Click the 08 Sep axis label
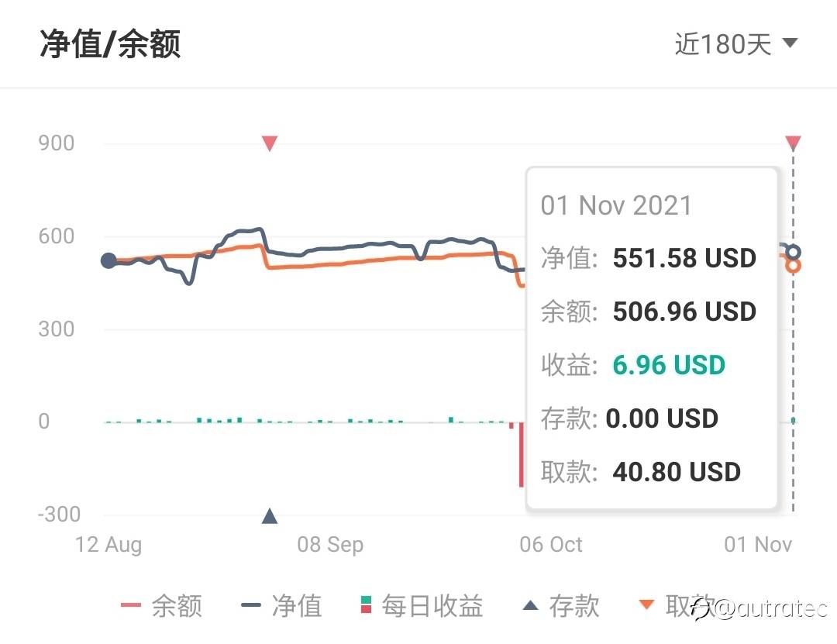Image resolution: width=837 pixels, height=644 pixels. click(330, 545)
